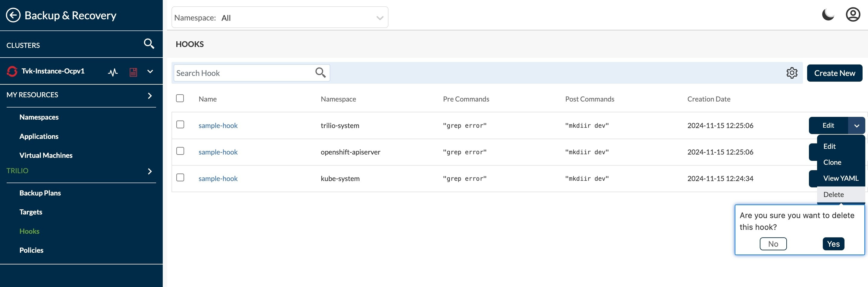Click the Create New button
The width and height of the screenshot is (868, 287).
[834, 73]
